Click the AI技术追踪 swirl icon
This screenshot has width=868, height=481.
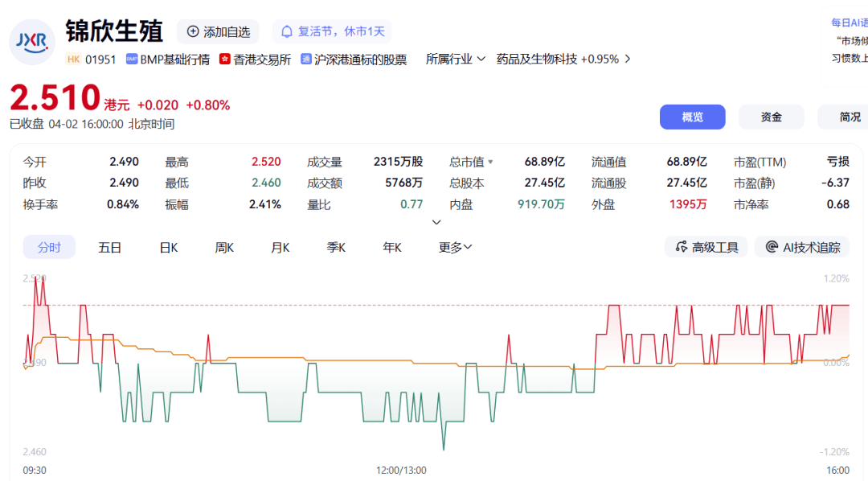pos(772,247)
